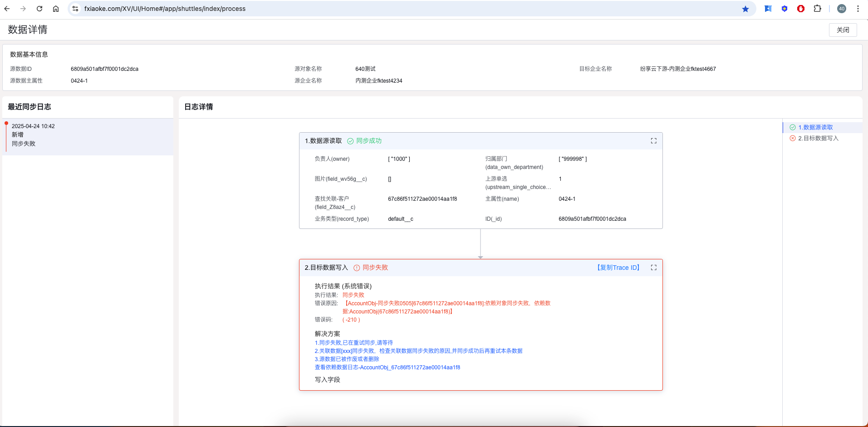
Task: Click the 2.目标数据写入 panel title
Action: click(x=326, y=268)
